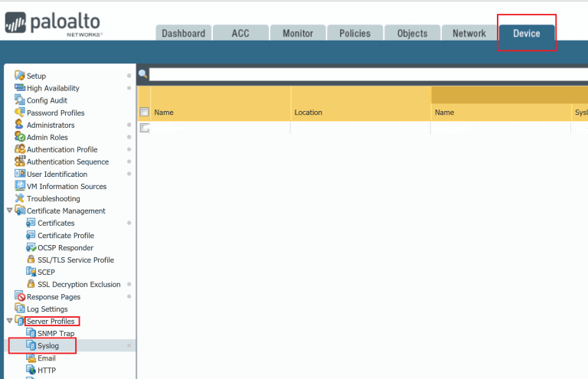Switch to the Policies tab
588x379 pixels.
(354, 33)
